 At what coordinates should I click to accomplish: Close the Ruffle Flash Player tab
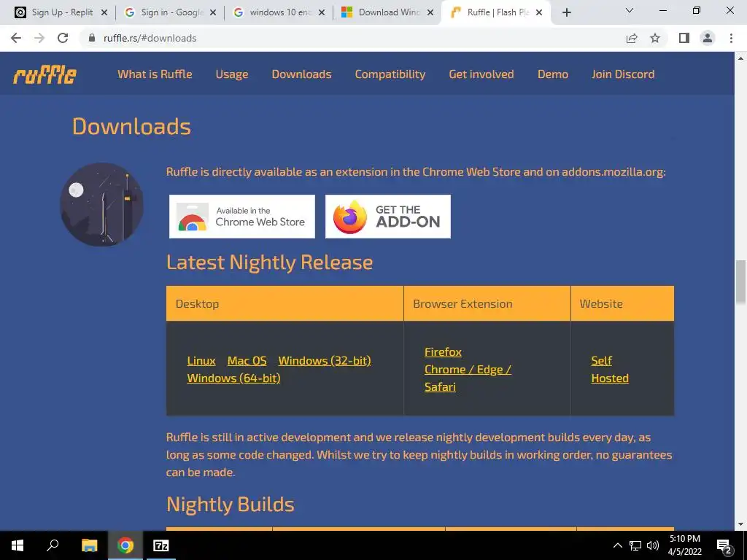539,12
